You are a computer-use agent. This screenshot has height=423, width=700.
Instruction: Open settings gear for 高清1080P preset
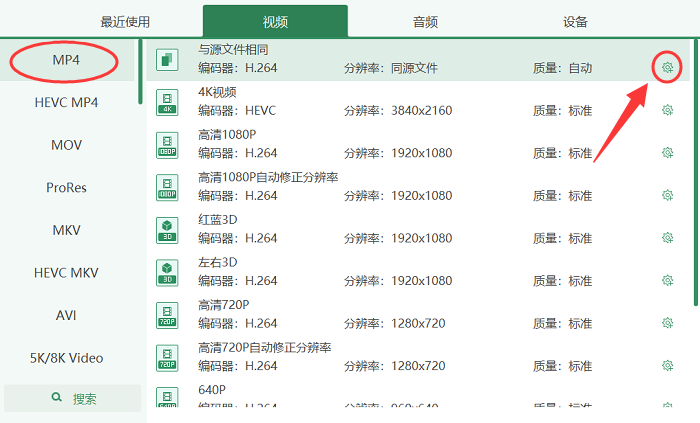[667, 153]
